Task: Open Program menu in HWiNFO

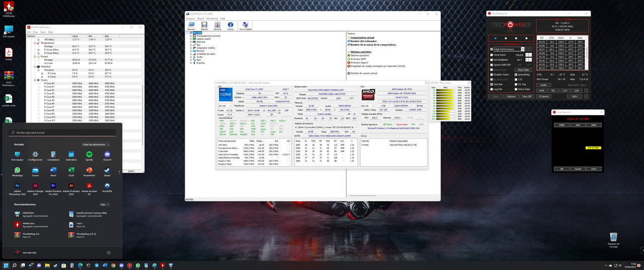Action: pos(190,19)
